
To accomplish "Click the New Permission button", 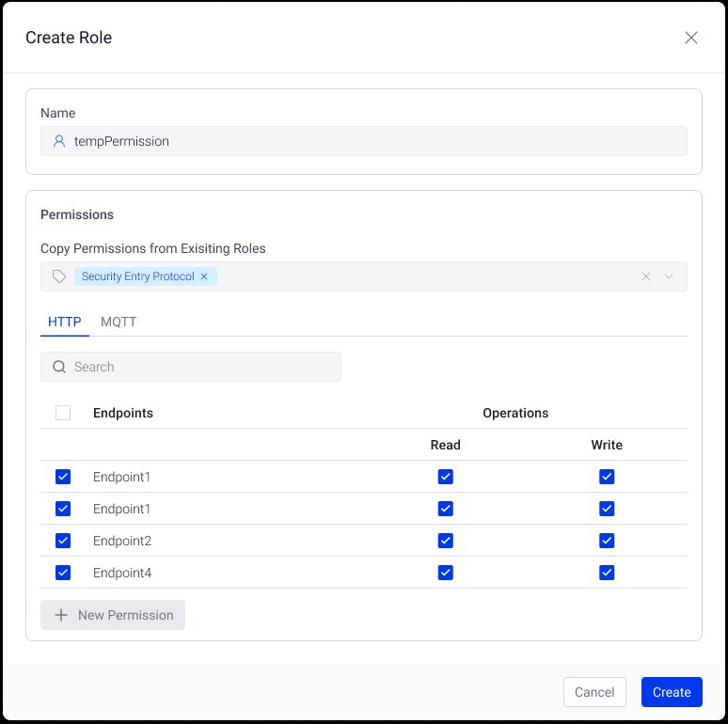I will point(113,615).
